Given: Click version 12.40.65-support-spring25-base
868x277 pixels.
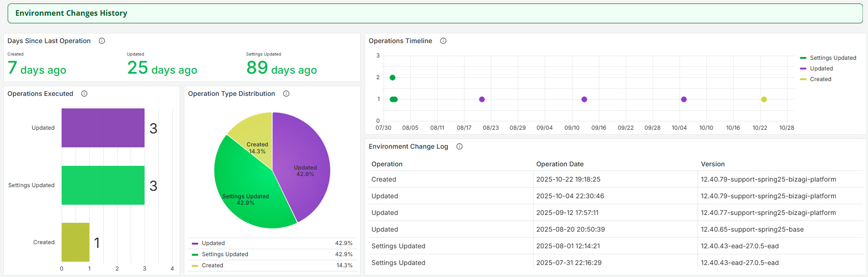Looking at the screenshot, I should pos(752,229).
